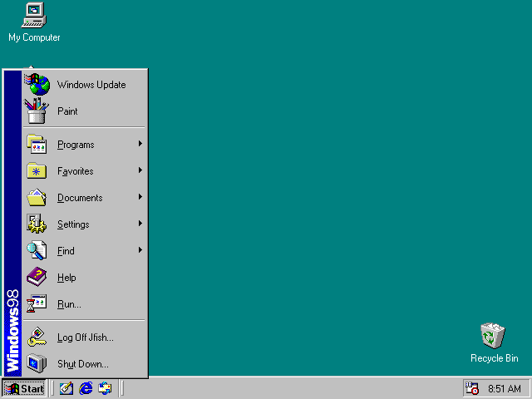Expand the Find submenu arrow
This screenshot has width=532, height=399.
pyautogui.click(x=140, y=250)
